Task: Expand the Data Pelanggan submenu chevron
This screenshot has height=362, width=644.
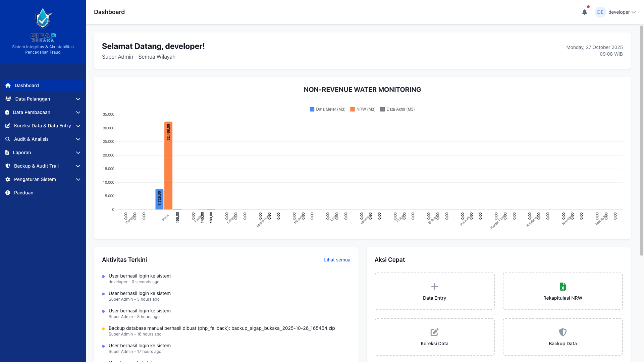Action: [x=78, y=99]
